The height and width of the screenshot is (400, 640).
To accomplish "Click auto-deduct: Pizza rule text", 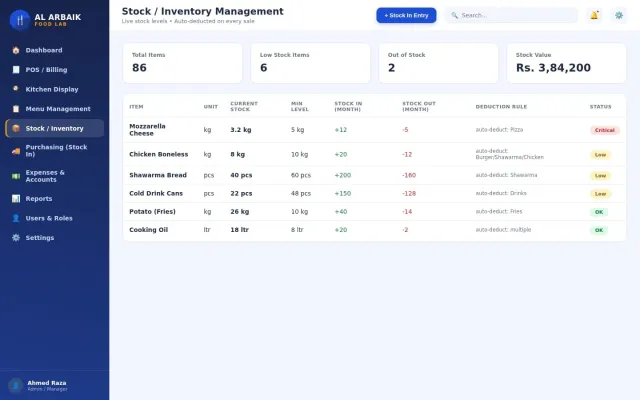I will [499, 130].
